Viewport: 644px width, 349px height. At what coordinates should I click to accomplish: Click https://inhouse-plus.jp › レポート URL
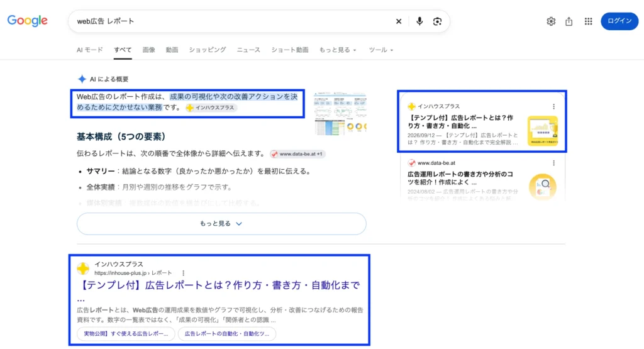tap(133, 273)
